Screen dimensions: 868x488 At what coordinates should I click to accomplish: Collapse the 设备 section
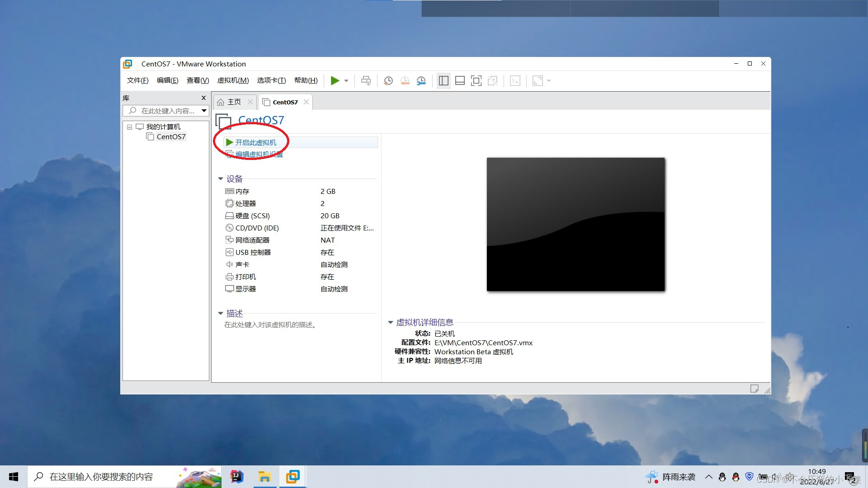[x=220, y=179]
